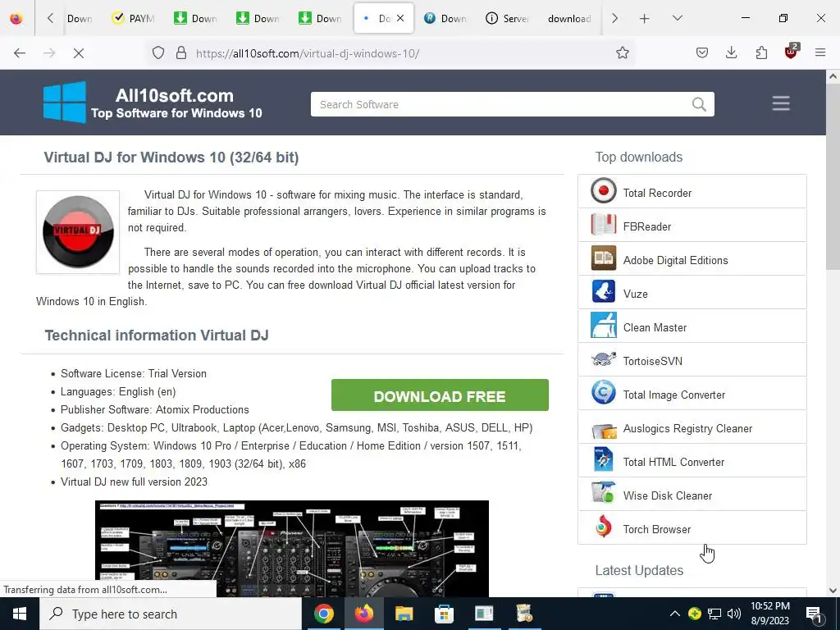Click the tracking protection shield icon

pyautogui.click(x=158, y=52)
